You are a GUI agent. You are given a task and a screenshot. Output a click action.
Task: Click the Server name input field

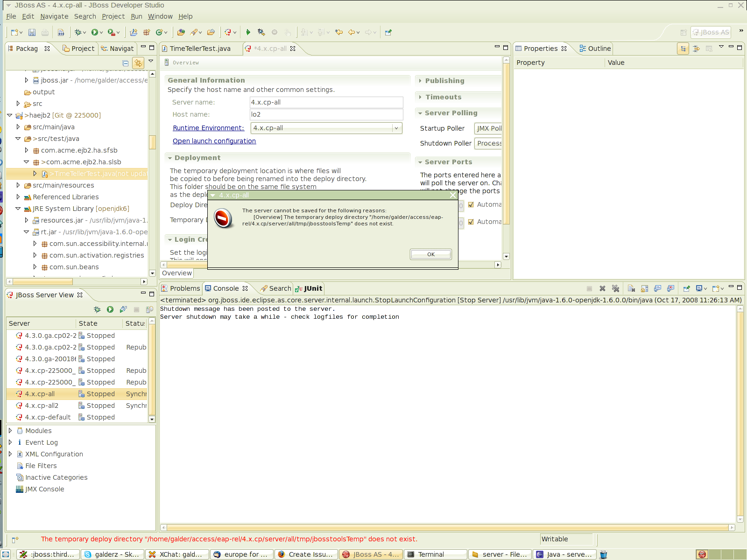click(x=326, y=102)
